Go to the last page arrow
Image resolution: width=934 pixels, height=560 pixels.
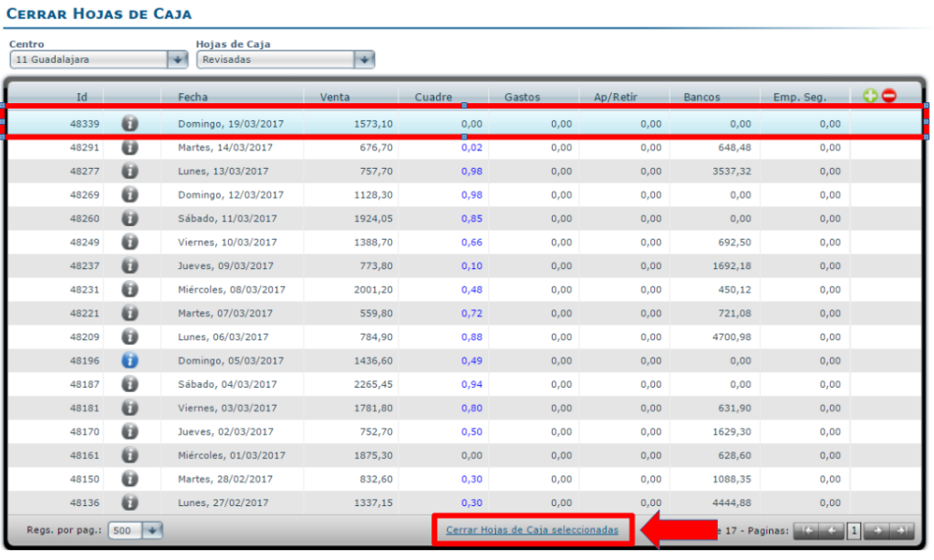point(900,531)
